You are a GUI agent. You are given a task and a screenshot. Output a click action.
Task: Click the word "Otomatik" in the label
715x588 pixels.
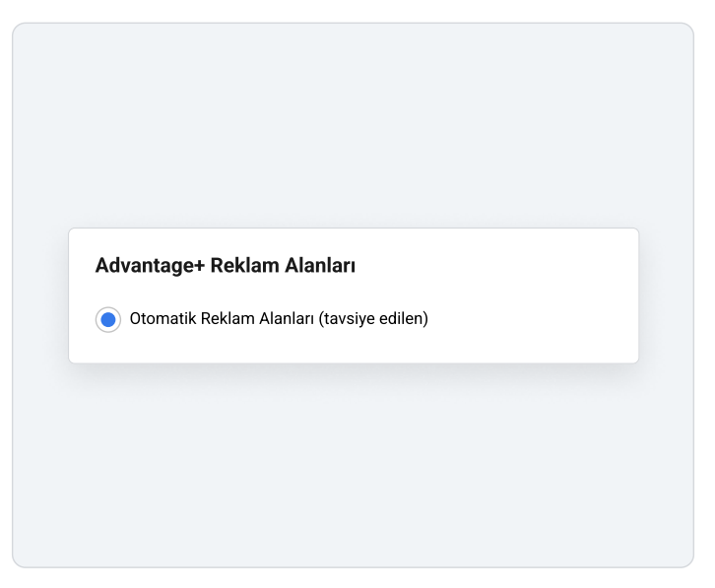pyautogui.click(x=162, y=319)
